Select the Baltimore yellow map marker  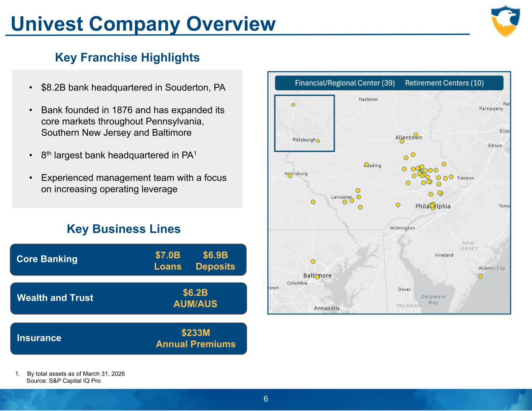(x=317, y=277)
